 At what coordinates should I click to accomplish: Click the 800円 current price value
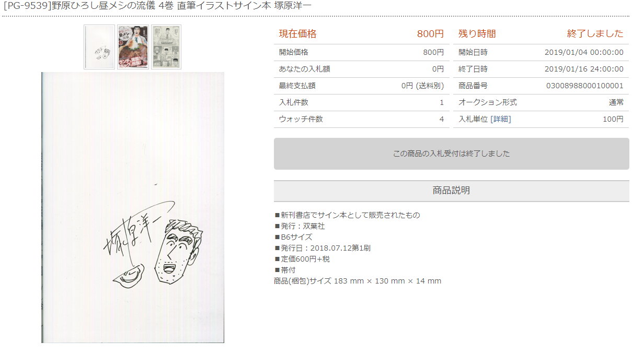click(x=430, y=34)
